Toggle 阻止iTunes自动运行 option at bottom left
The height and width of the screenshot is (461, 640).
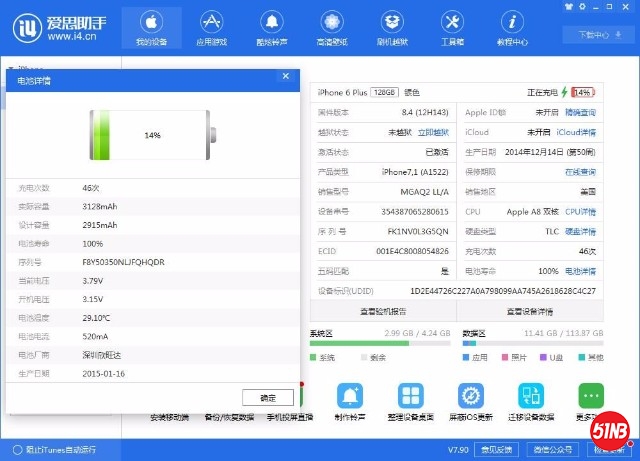coord(14,449)
